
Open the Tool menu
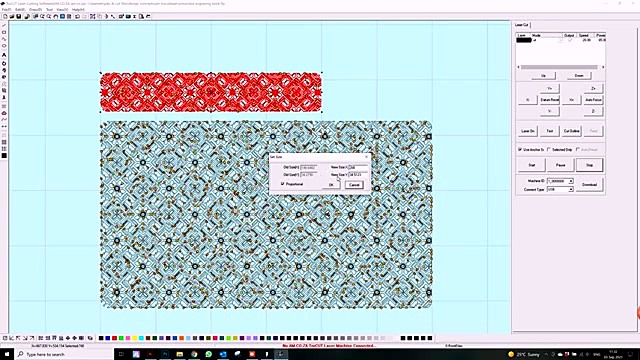pyautogui.click(x=49, y=9)
